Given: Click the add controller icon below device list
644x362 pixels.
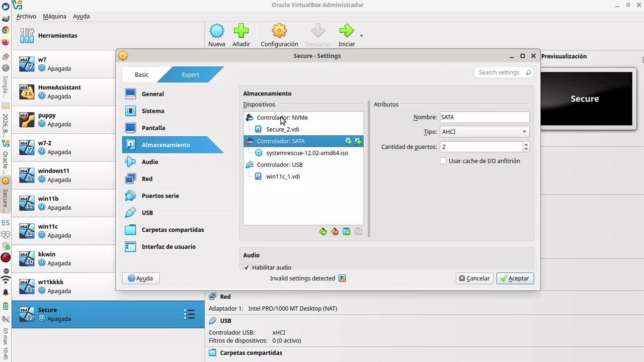Looking at the screenshot, I should click(323, 232).
